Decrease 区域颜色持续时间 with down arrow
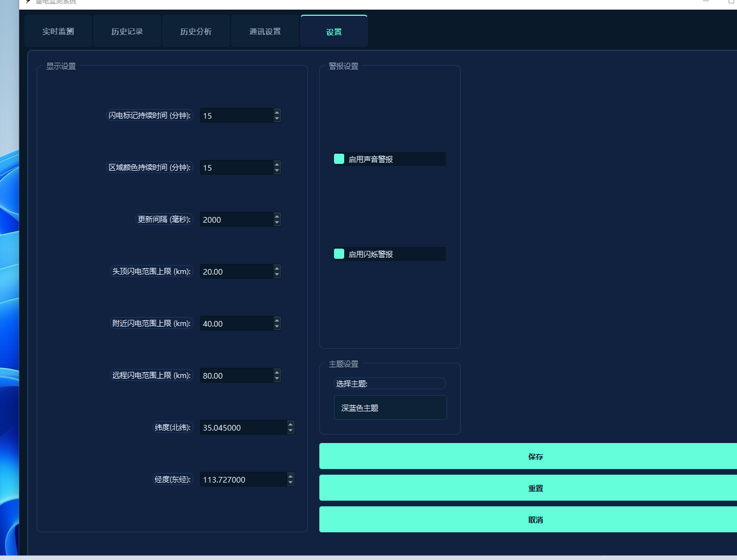This screenshot has height=560, width=737. [x=277, y=171]
